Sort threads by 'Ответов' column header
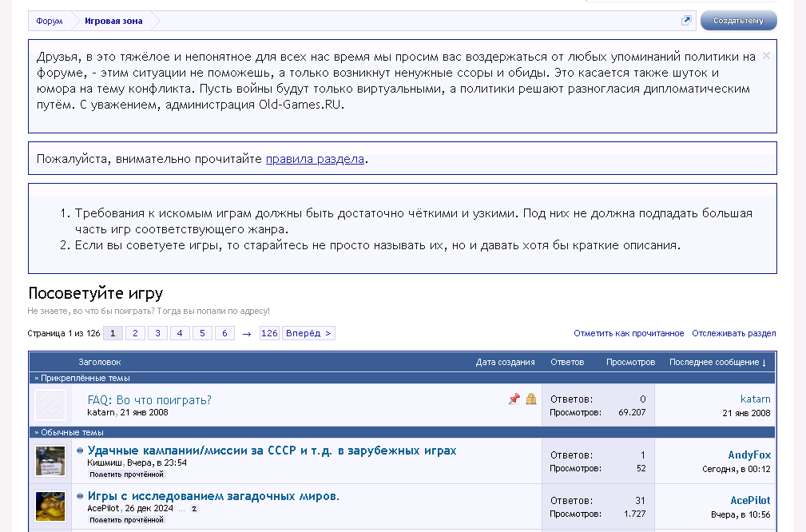The image size is (806, 532). tap(567, 362)
